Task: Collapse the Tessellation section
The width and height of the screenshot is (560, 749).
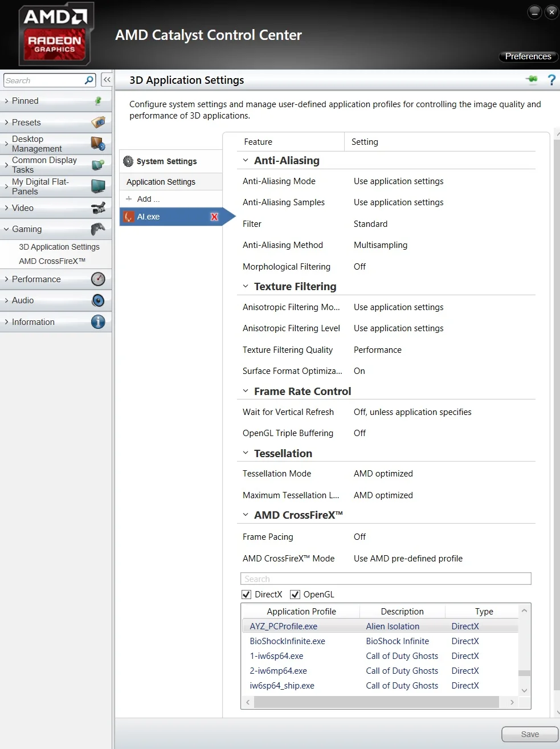Action: (246, 453)
